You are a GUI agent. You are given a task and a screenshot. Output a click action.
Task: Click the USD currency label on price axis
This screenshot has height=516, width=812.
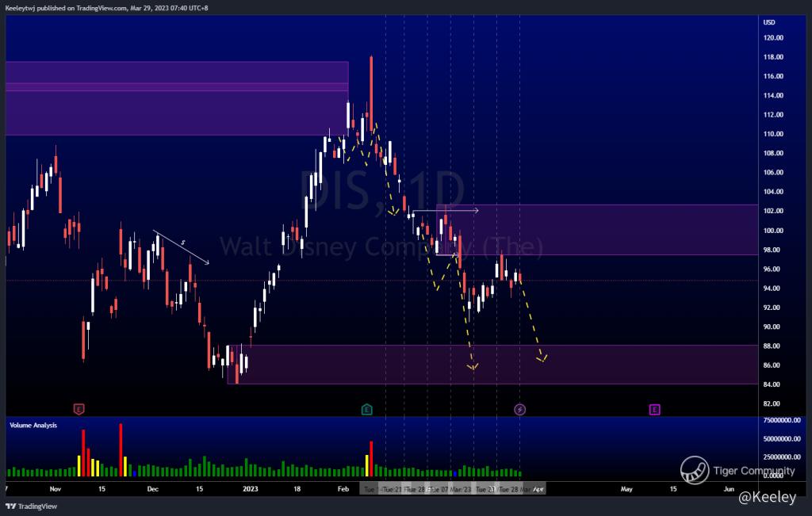(x=769, y=22)
